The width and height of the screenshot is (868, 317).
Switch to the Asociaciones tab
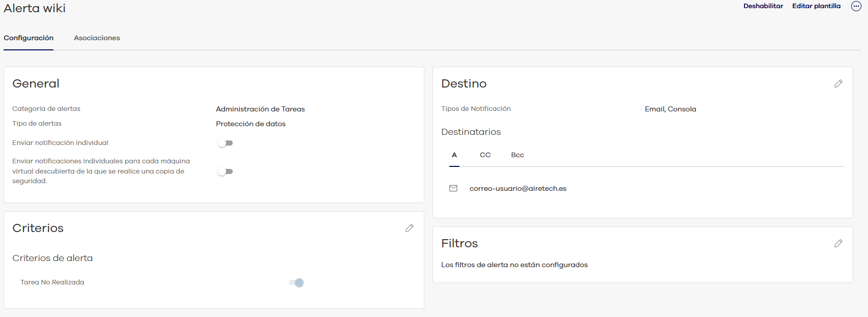pyautogui.click(x=97, y=38)
